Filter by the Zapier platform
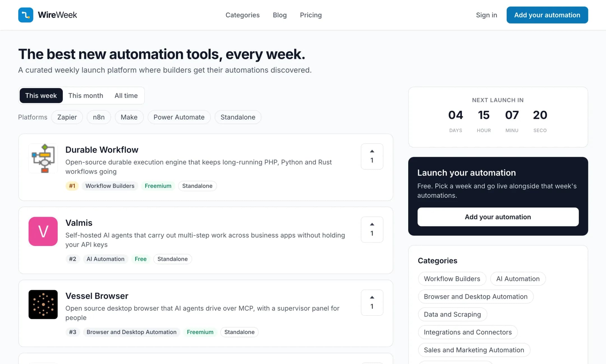 click(67, 117)
